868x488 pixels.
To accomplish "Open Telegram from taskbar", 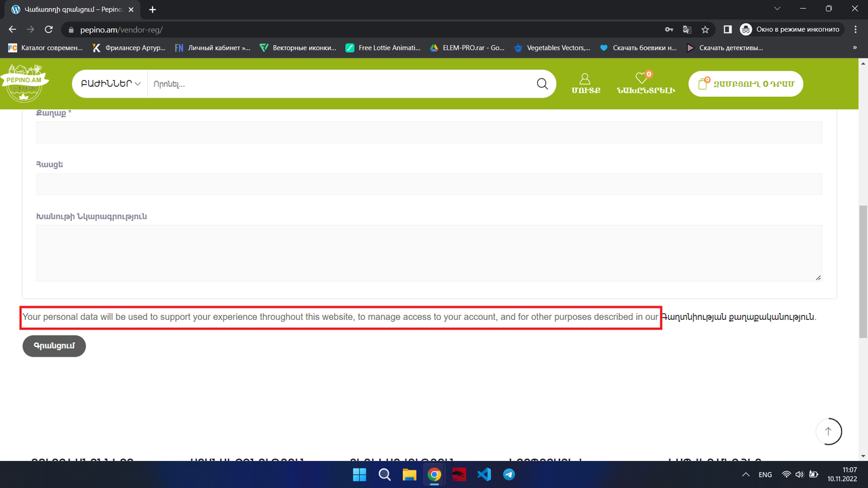I will click(509, 474).
